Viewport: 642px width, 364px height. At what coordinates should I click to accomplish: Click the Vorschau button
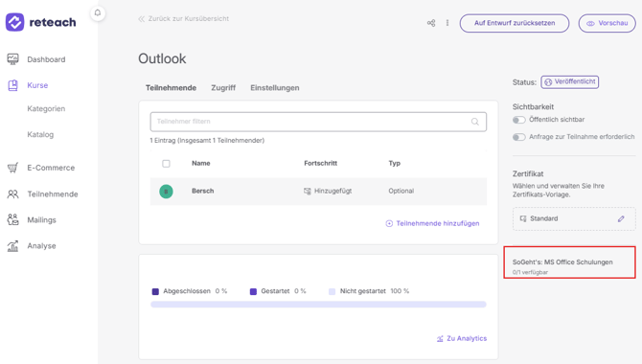coord(607,23)
